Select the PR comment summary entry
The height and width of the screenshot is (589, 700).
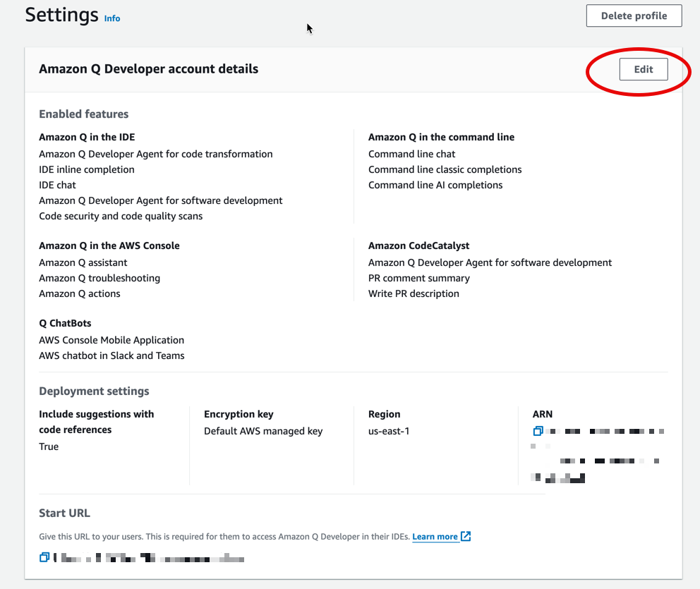click(x=418, y=278)
